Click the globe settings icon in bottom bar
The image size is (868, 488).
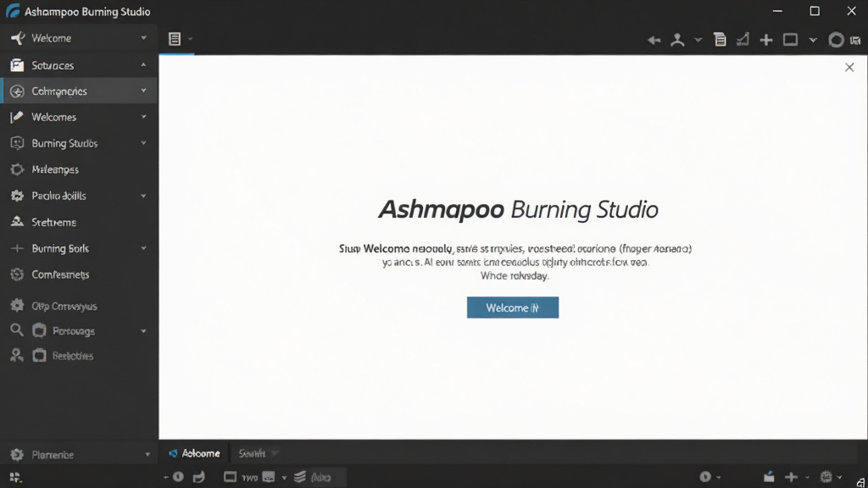[x=826, y=477]
